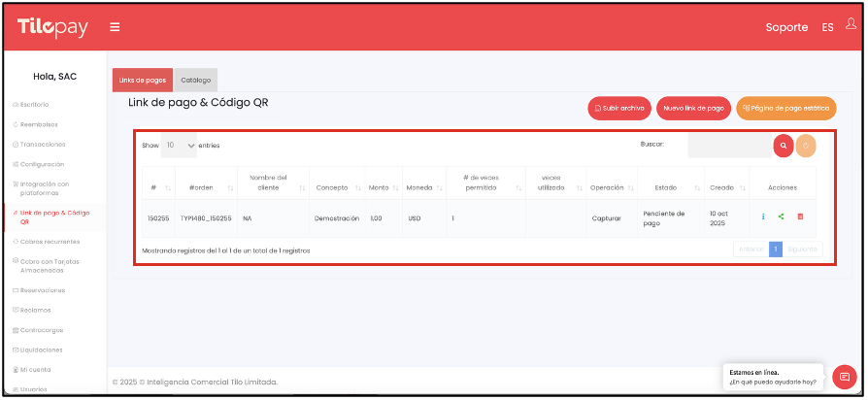Screen dimensions: 868x400
Task: Click the red search magnifier button
Action: [x=783, y=146]
